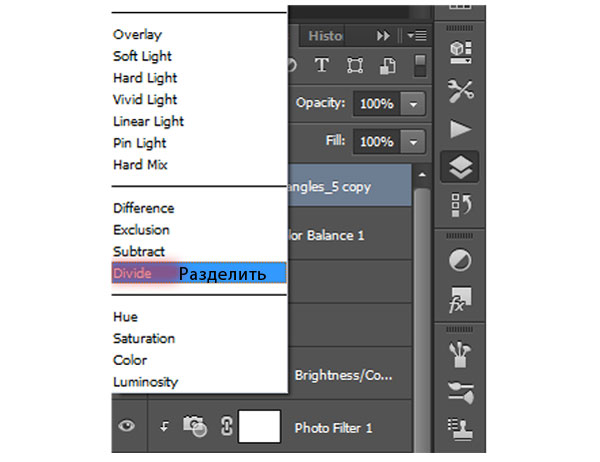
Task: Open the Actions panel play icon
Action: click(460, 128)
